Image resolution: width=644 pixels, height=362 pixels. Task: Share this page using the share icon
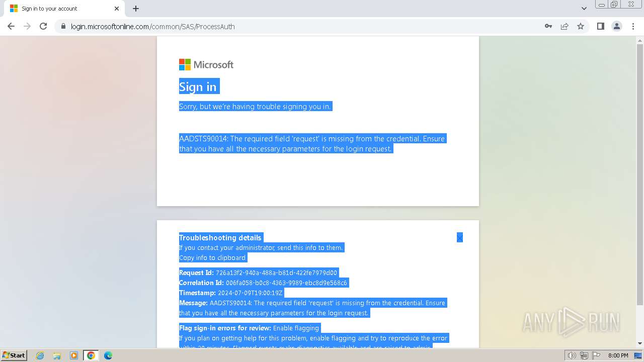pos(565,26)
